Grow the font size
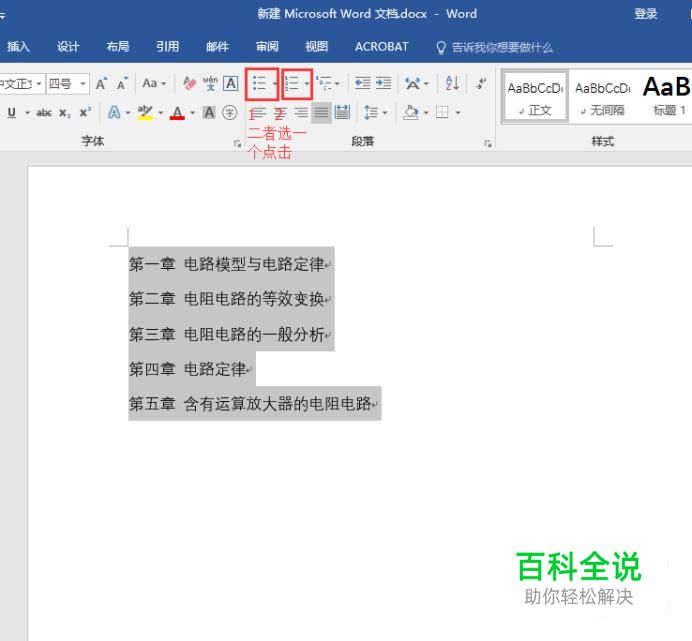692x641 pixels. (102, 83)
